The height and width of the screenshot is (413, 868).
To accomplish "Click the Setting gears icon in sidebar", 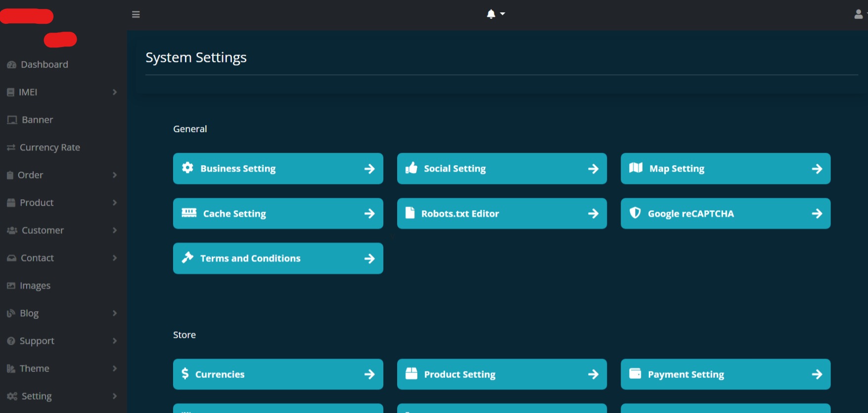I will point(12,396).
